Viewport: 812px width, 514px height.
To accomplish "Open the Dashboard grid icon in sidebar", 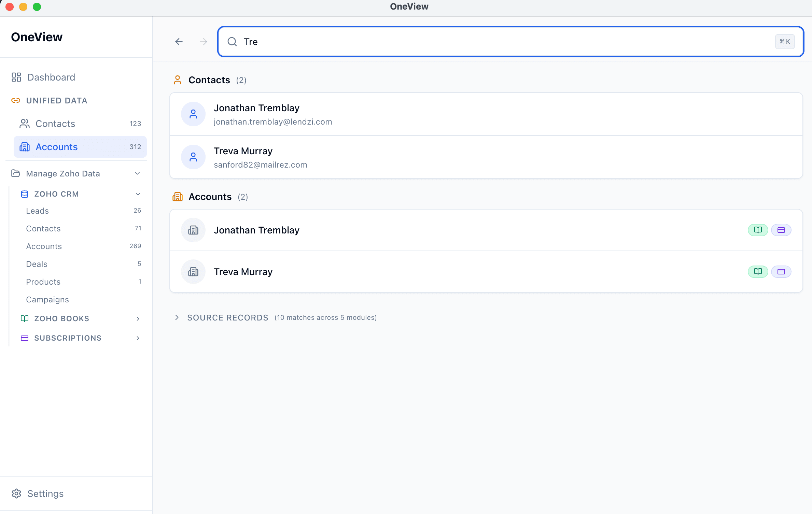I will [16, 77].
